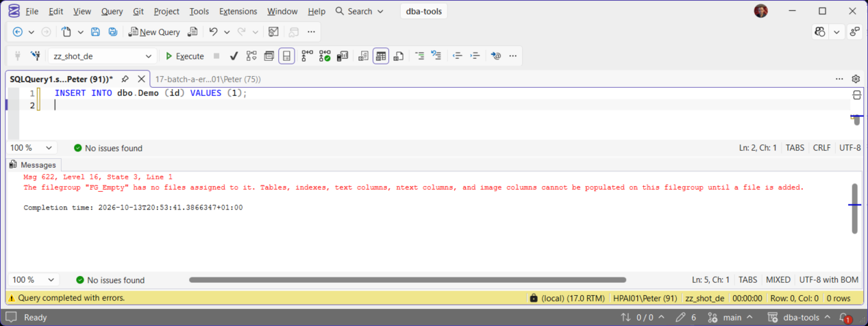This screenshot has height=326, width=868.
Task: Select the Messages results tab
Action: click(34, 165)
